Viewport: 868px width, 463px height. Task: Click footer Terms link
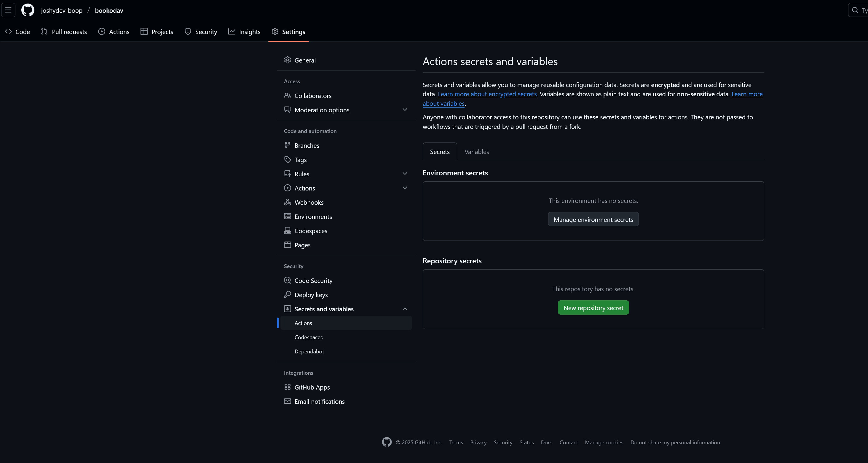(456, 443)
